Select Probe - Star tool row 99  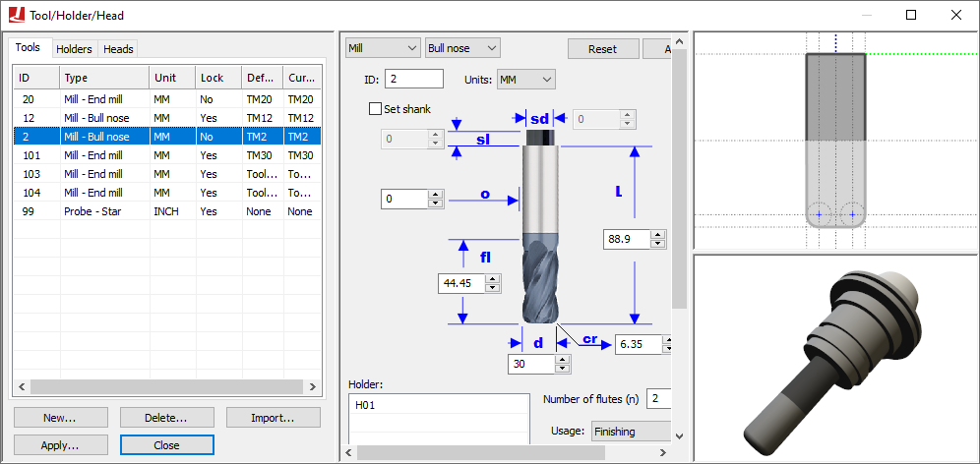[167, 211]
